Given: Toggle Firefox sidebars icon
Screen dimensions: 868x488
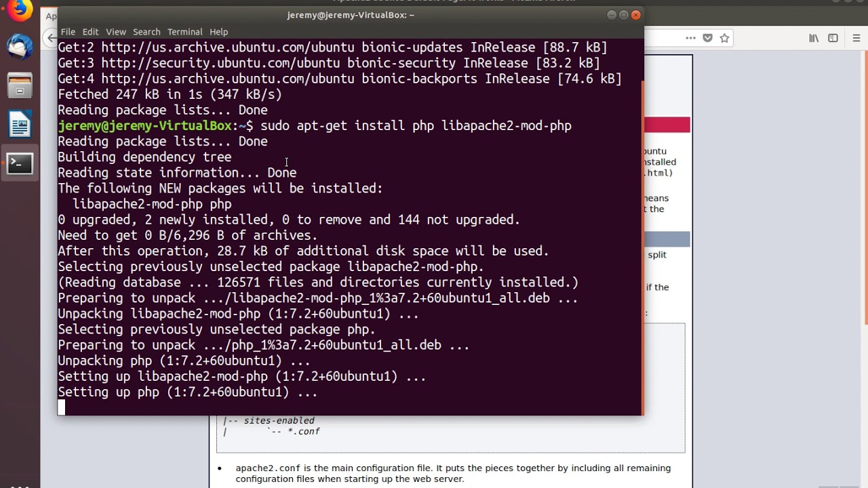Looking at the screenshot, I should (x=833, y=39).
